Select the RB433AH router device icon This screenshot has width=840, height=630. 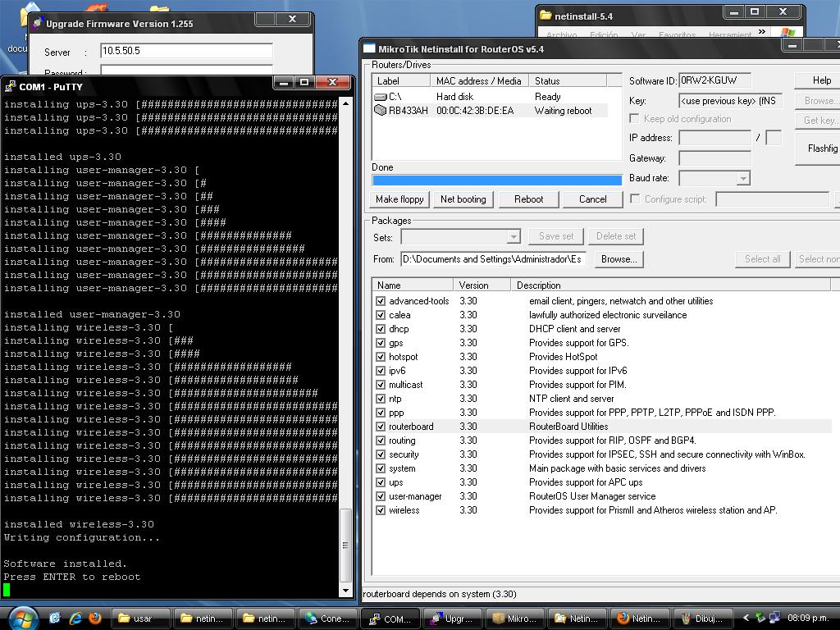click(x=380, y=111)
